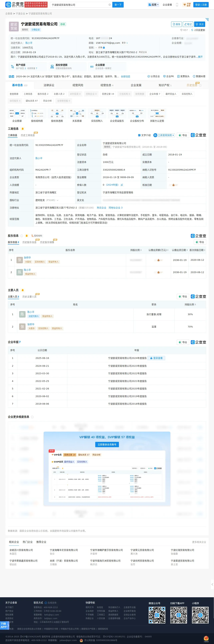Click the shop verification icon beside 店铺
Image resolution: width=214 pixels, height=644 pixels.
tap(104, 48)
